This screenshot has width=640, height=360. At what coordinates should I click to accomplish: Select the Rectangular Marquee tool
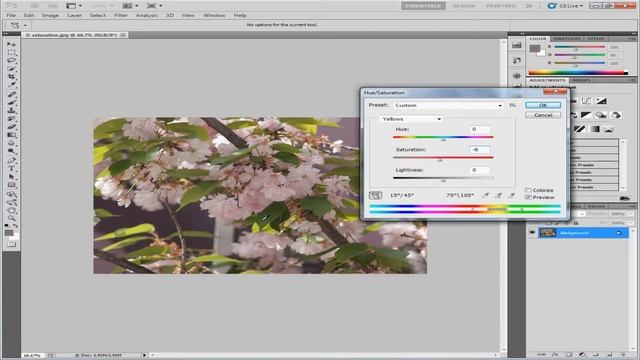[x=11, y=52]
